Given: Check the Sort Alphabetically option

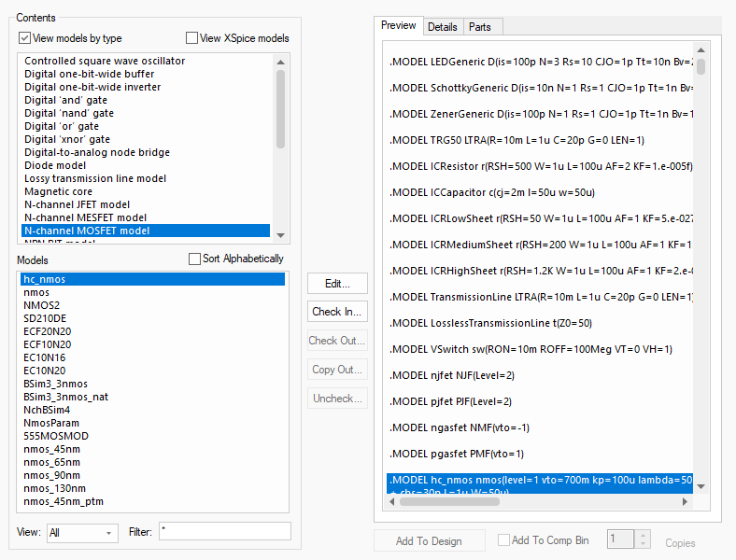Looking at the screenshot, I should click(195, 259).
